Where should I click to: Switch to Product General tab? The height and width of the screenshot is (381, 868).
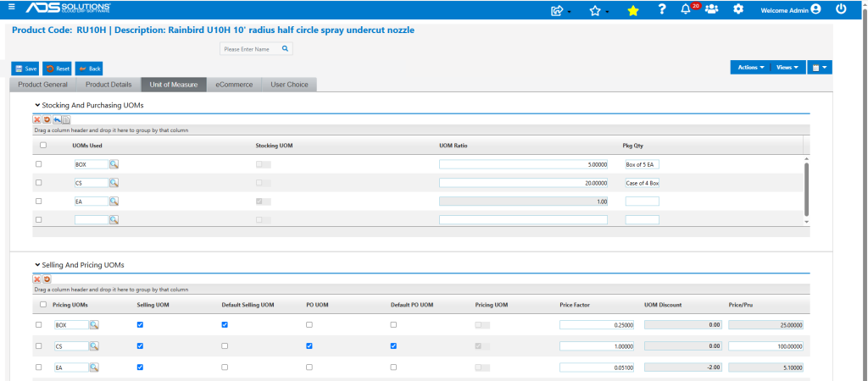click(x=43, y=85)
